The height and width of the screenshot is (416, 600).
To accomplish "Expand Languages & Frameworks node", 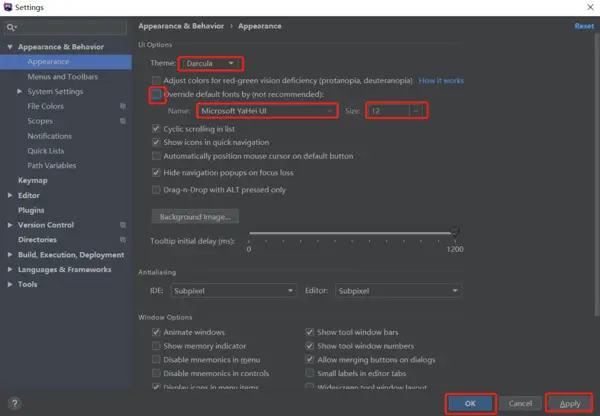I will 10,269.
